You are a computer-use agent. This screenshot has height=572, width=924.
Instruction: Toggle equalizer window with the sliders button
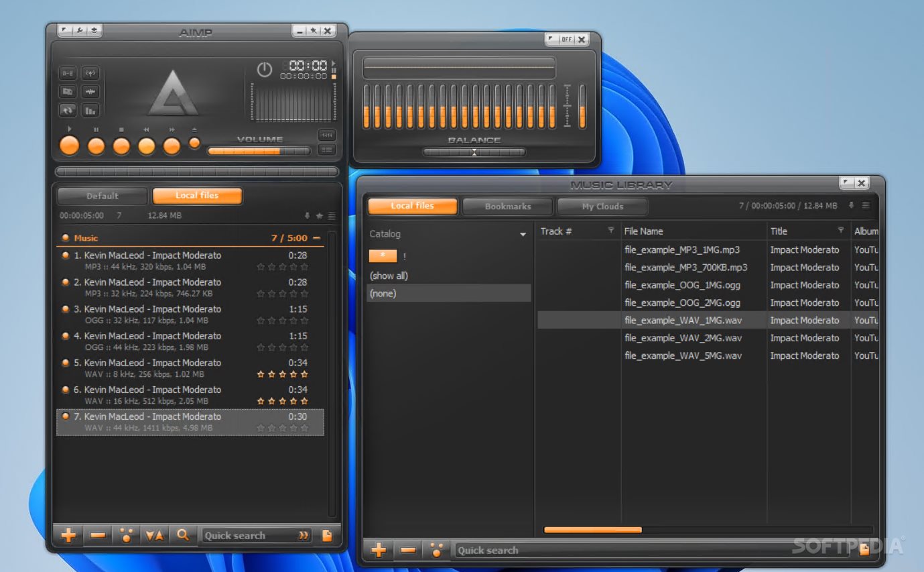pos(327,135)
